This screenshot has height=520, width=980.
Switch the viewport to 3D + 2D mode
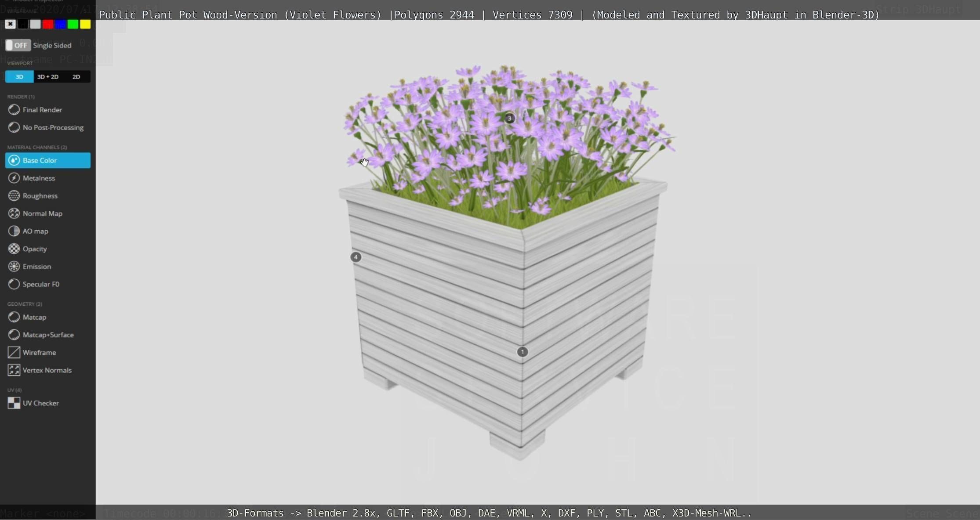click(x=48, y=77)
